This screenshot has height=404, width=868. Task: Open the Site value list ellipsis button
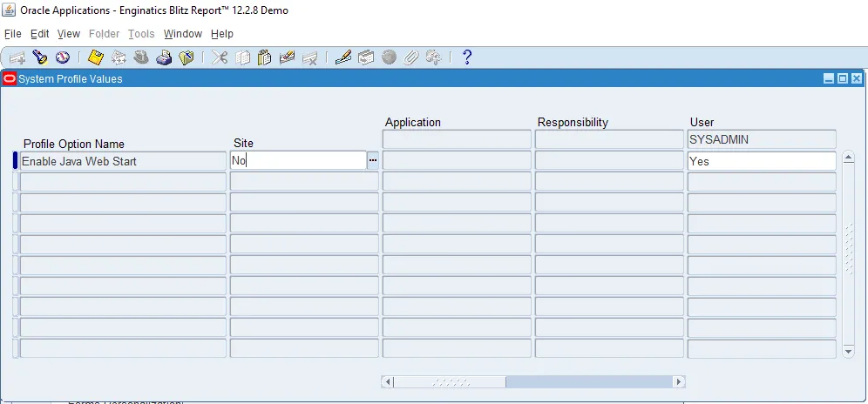tap(373, 160)
